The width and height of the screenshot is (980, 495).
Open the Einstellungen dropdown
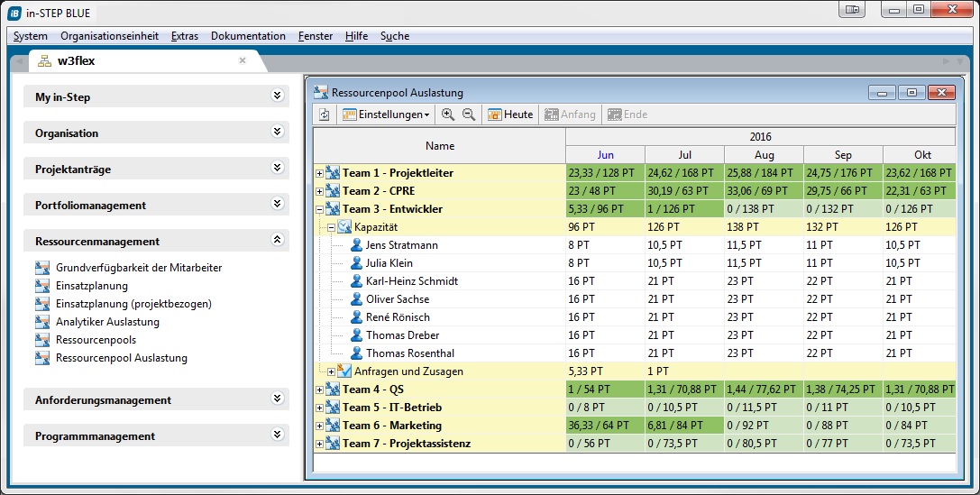point(386,115)
